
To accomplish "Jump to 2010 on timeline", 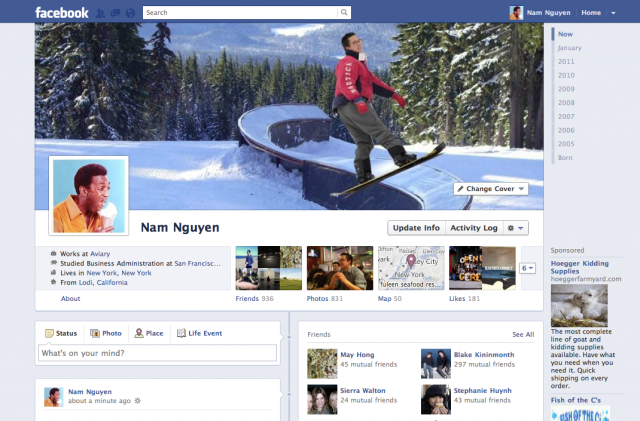I will pyautogui.click(x=566, y=75).
